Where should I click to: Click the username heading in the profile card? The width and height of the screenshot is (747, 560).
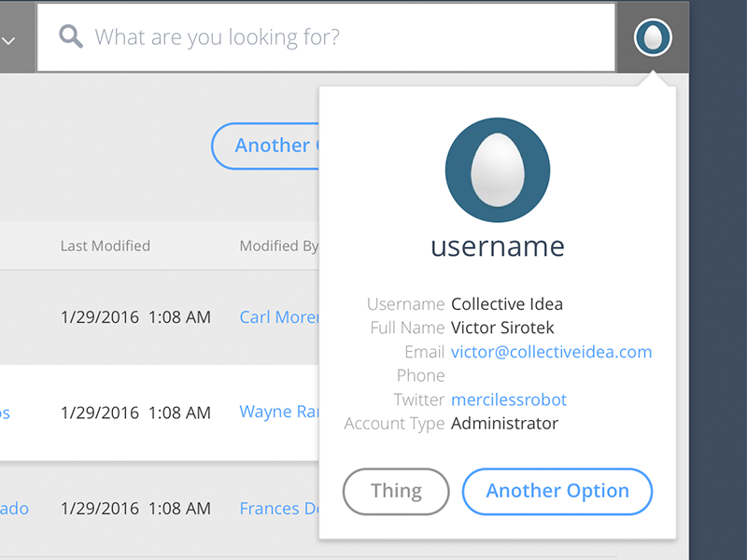tap(498, 247)
